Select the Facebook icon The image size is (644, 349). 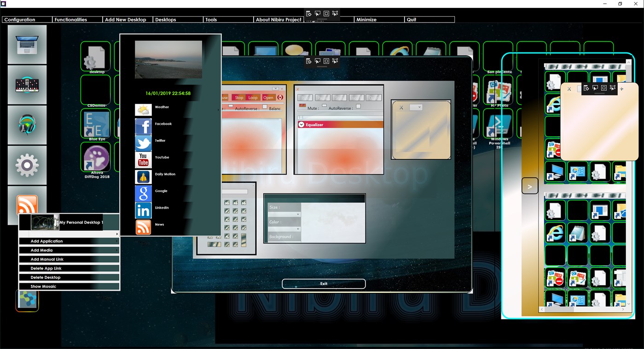143,126
